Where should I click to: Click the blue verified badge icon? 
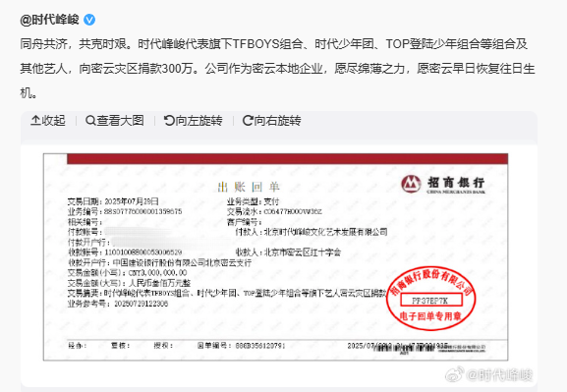89,20
